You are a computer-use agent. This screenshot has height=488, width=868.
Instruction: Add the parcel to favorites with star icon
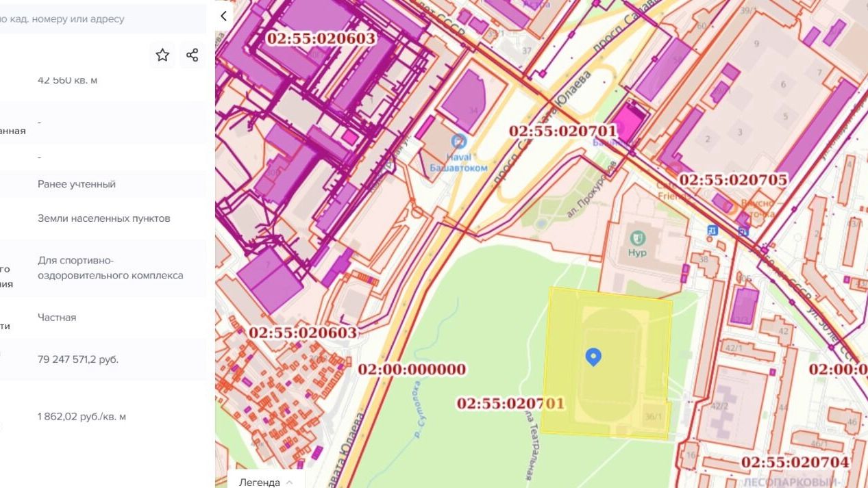pos(162,55)
